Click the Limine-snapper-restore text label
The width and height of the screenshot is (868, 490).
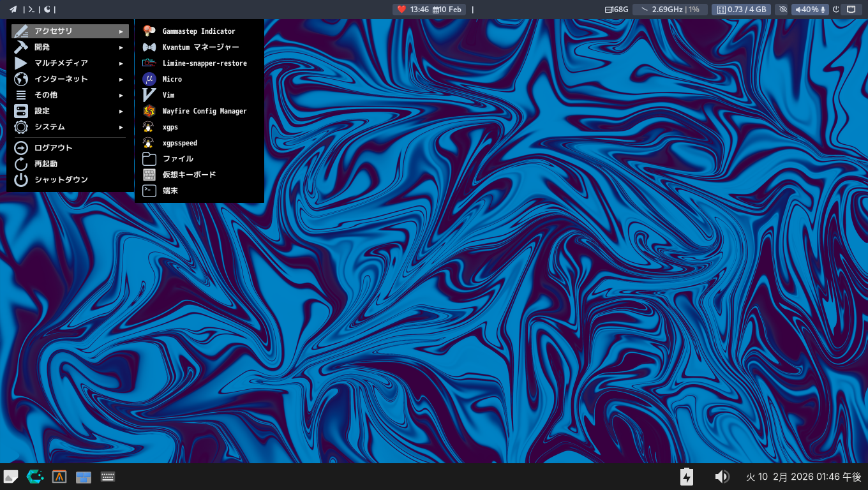(x=204, y=63)
